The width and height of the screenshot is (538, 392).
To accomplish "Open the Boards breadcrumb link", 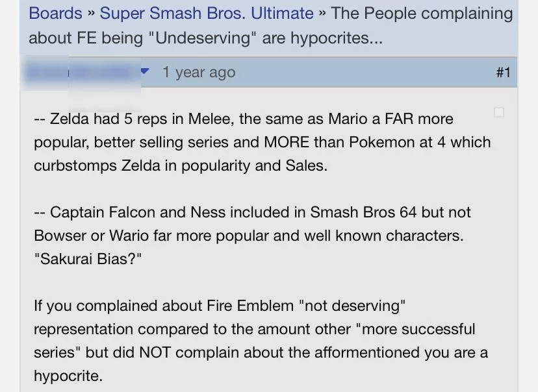I will pos(55,13).
